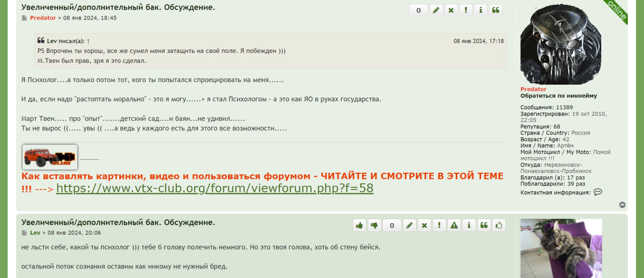Open Lev's cat avatar image

coord(561,248)
